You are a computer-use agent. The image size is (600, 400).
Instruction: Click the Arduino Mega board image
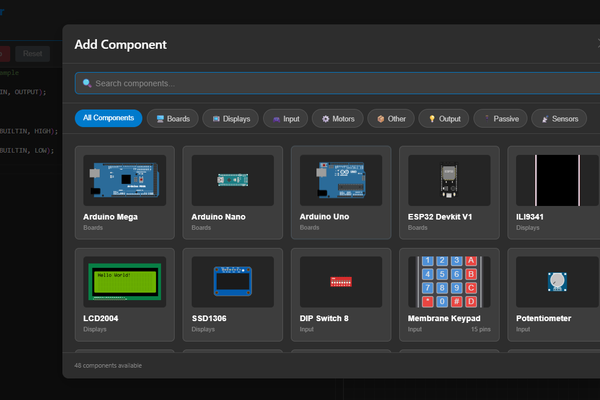click(x=124, y=180)
